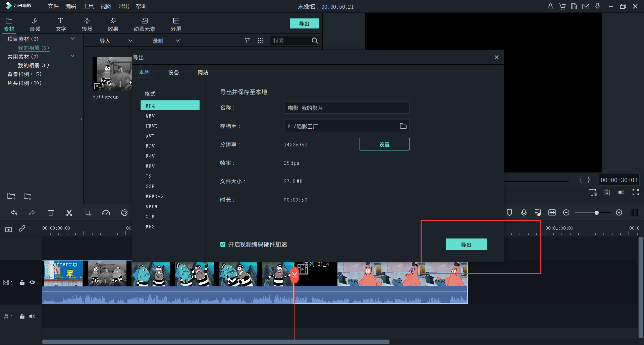Click the 设置 resolution button
The height and width of the screenshot is (345, 644).
tap(384, 144)
